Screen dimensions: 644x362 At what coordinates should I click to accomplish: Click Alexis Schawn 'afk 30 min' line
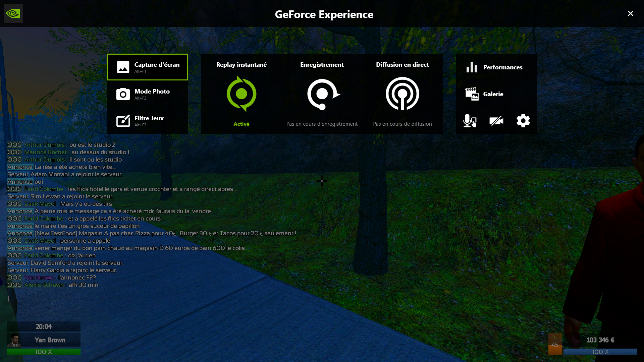(53, 285)
